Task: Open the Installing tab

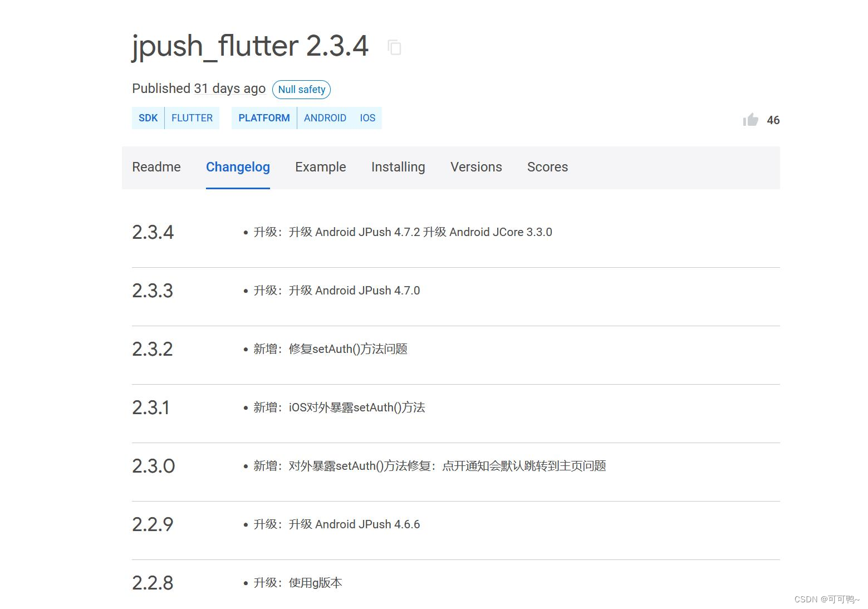Action: 398,167
